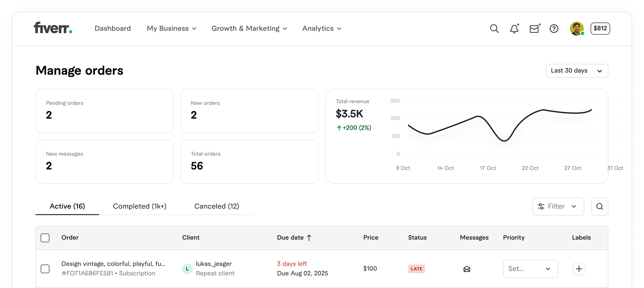The width and height of the screenshot is (644, 288).
Task: Open the Set priority dropdown
Action: click(530, 269)
